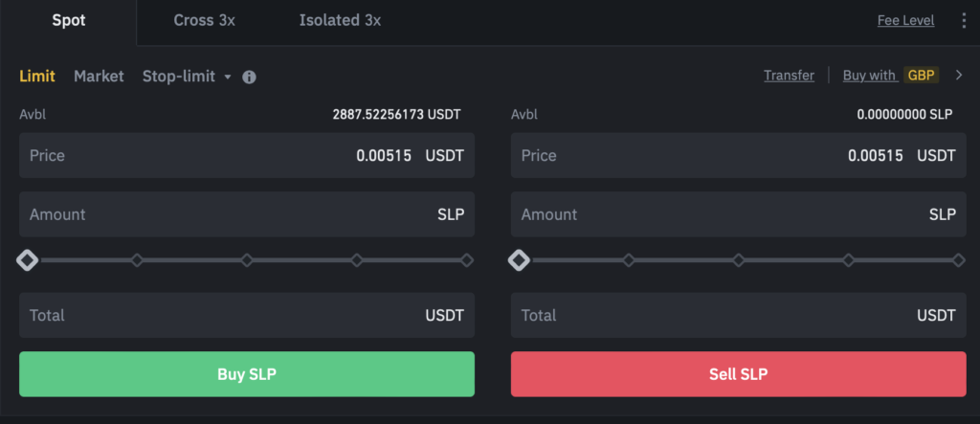Viewport: 980px width, 424px height.
Task: Click the buy slider's 25% diamond marker
Action: pyautogui.click(x=137, y=260)
